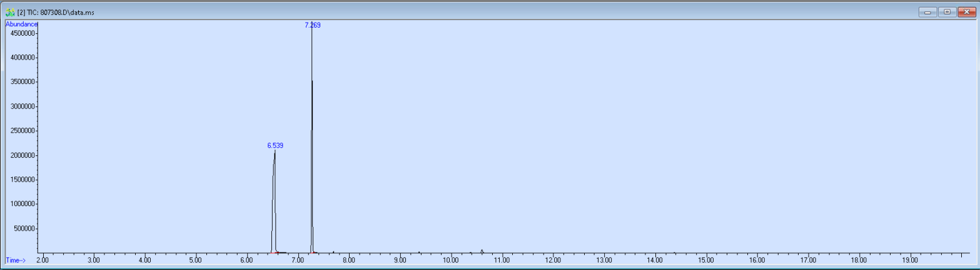This screenshot has height=270, width=980.
Task: Click the 11.00 time axis label
Action: (502, 259)
